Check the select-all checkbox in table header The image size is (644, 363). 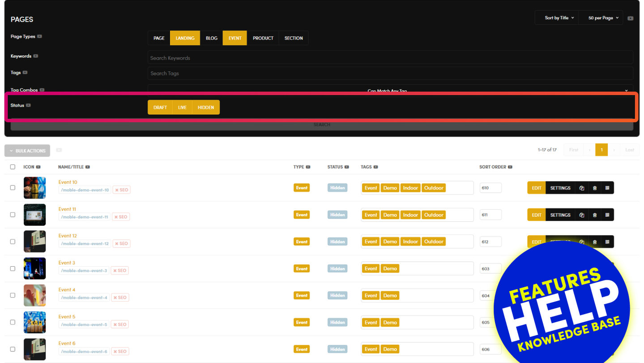point(13,167)
